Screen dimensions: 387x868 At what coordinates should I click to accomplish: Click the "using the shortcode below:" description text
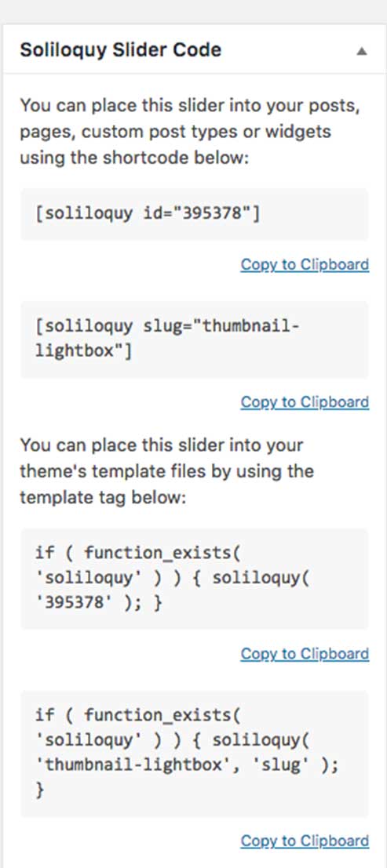(135, 158)
